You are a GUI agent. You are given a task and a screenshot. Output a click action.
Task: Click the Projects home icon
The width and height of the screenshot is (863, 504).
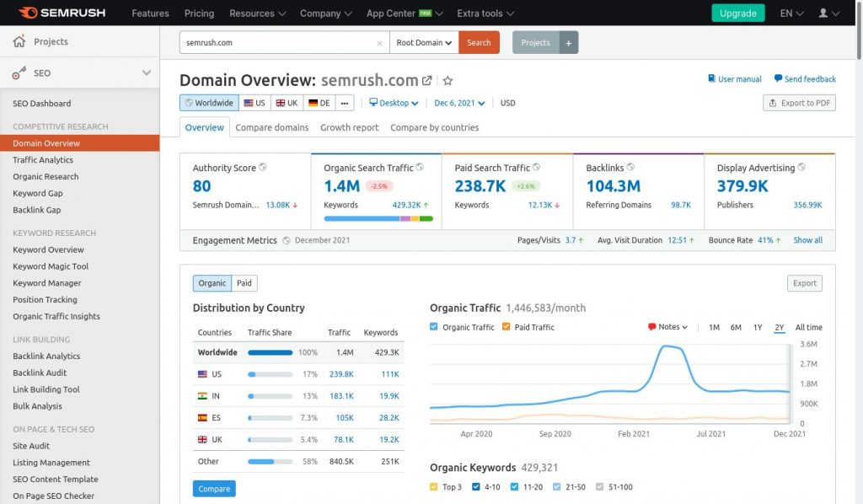19,41
